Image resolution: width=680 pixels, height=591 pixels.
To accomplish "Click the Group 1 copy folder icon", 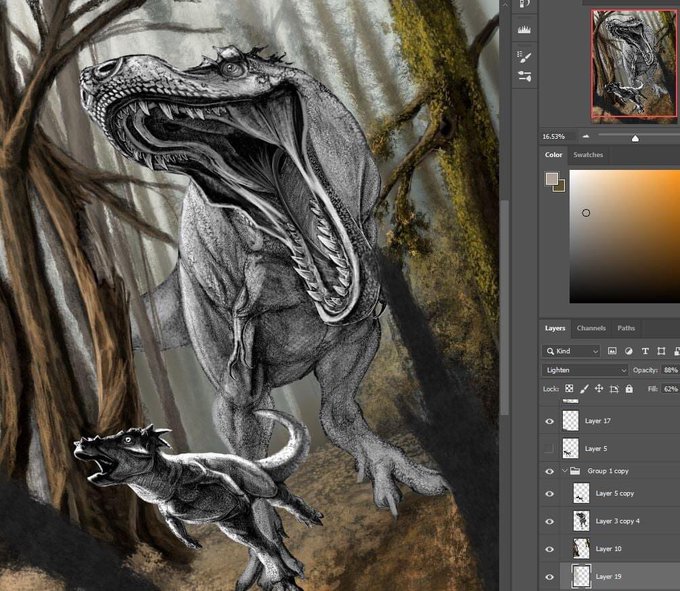I will pos(575,471).
